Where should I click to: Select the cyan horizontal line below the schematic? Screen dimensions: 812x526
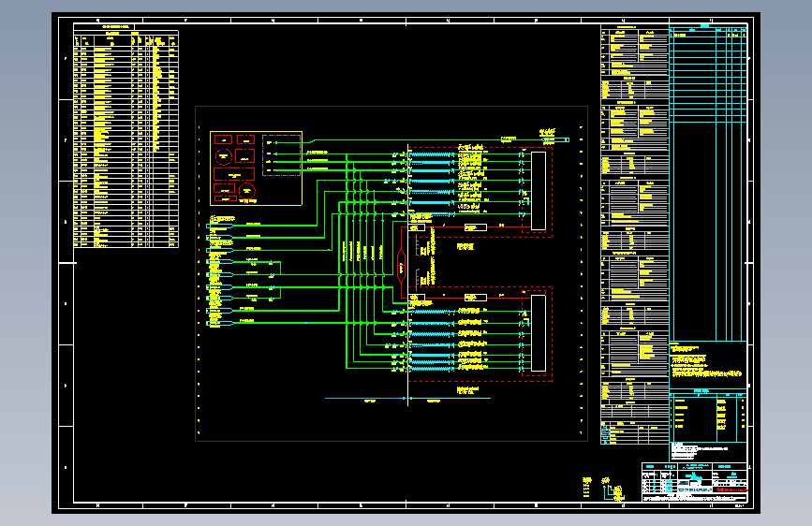[x=407, y=398]
